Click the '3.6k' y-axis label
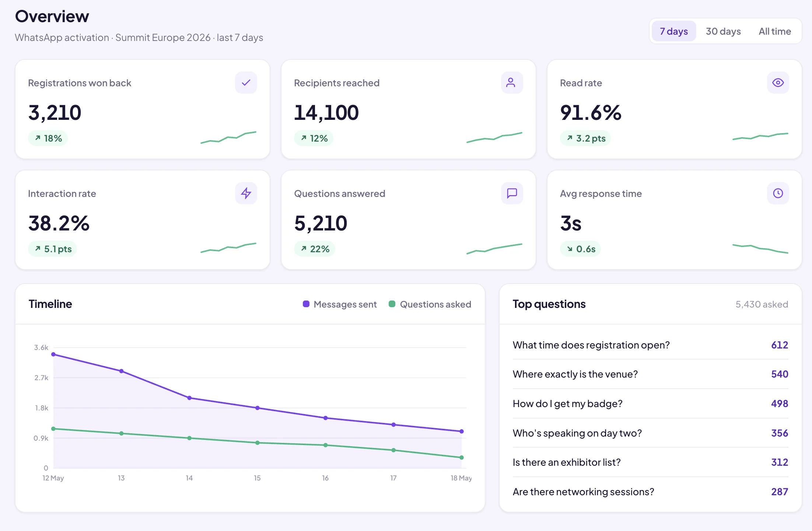The image size is (812, 531). tap(41, 347)
